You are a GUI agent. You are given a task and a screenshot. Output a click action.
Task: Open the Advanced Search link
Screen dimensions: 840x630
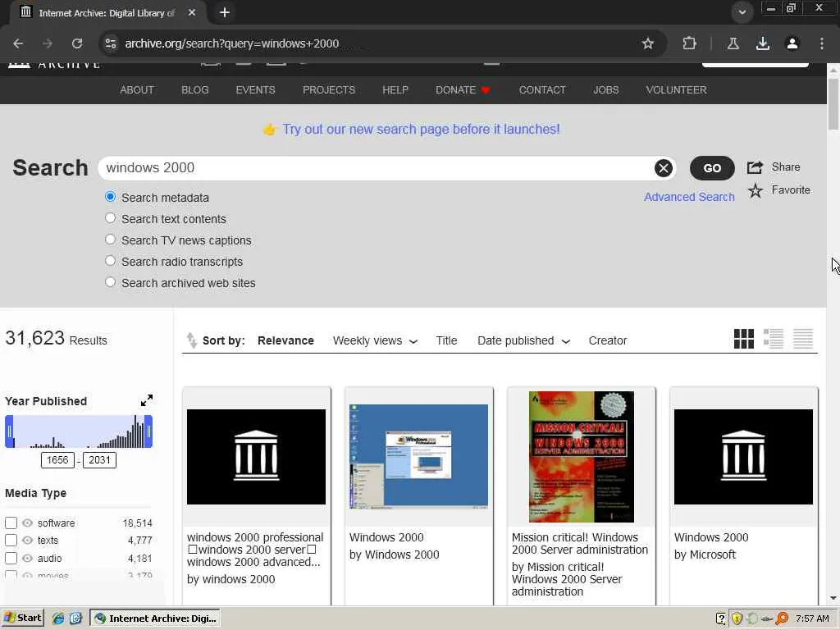point(689,197)
